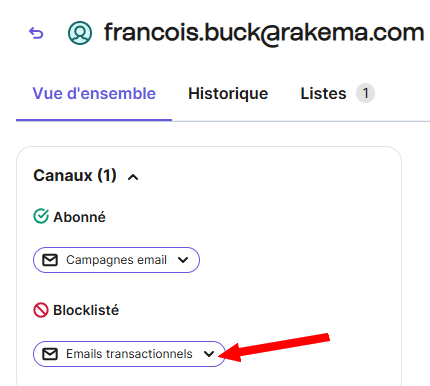This screenshot has width=430, height=386.
Task: Click the envelope icon in Emails transactionnels
Action: 50,354
